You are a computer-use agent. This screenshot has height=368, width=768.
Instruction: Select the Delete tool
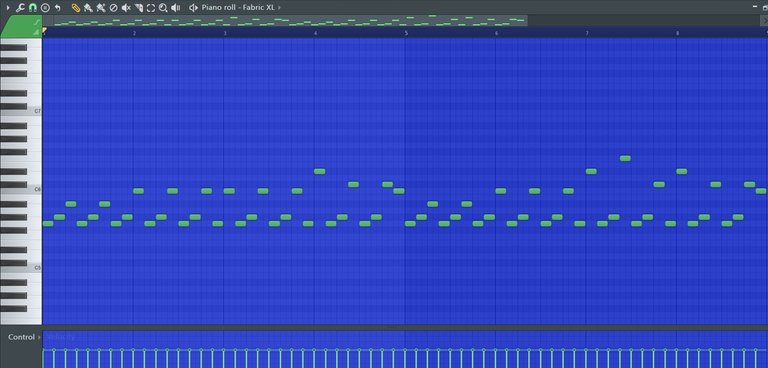coord(113,8)
